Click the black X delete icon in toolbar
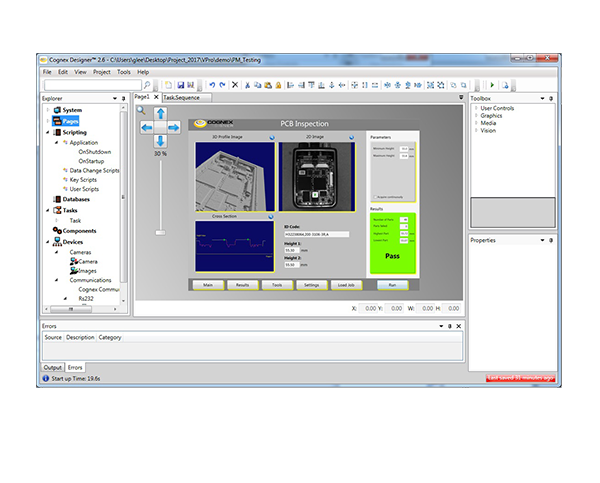Image resolution: width=600 pixels, height=483 pixels. point(235,85)
